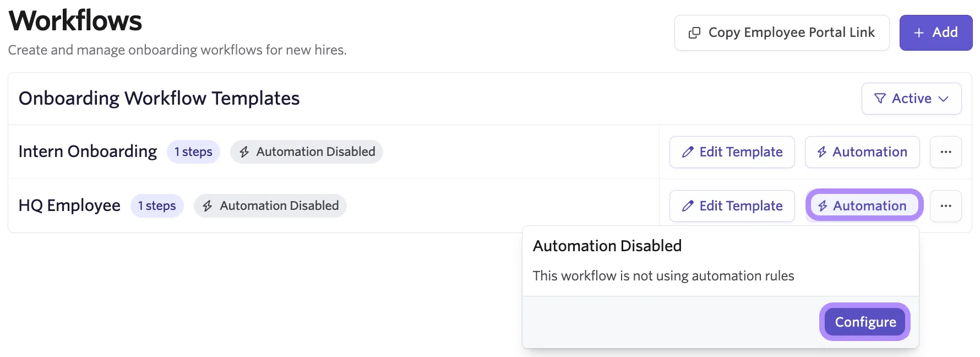Open more options menu for Intern Onboarding

pyautogui.click(x=946, y=152)
